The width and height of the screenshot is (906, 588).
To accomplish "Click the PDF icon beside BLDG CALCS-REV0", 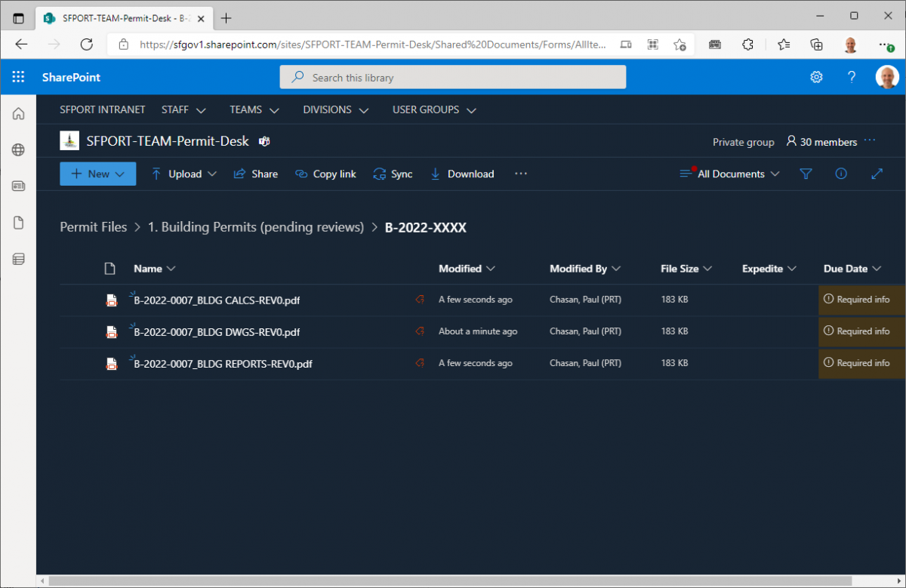I will 112,300.
